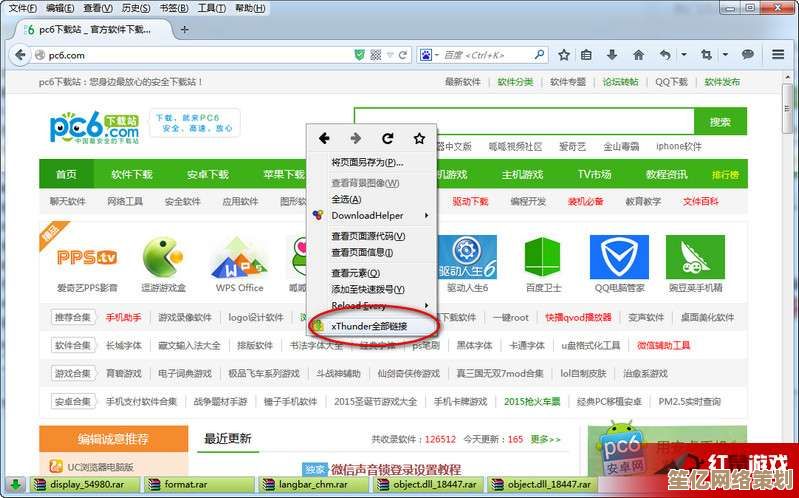Click the bookmark star in context menu
Viewport: 799px width, 498px height.
[x=419, y=138]
